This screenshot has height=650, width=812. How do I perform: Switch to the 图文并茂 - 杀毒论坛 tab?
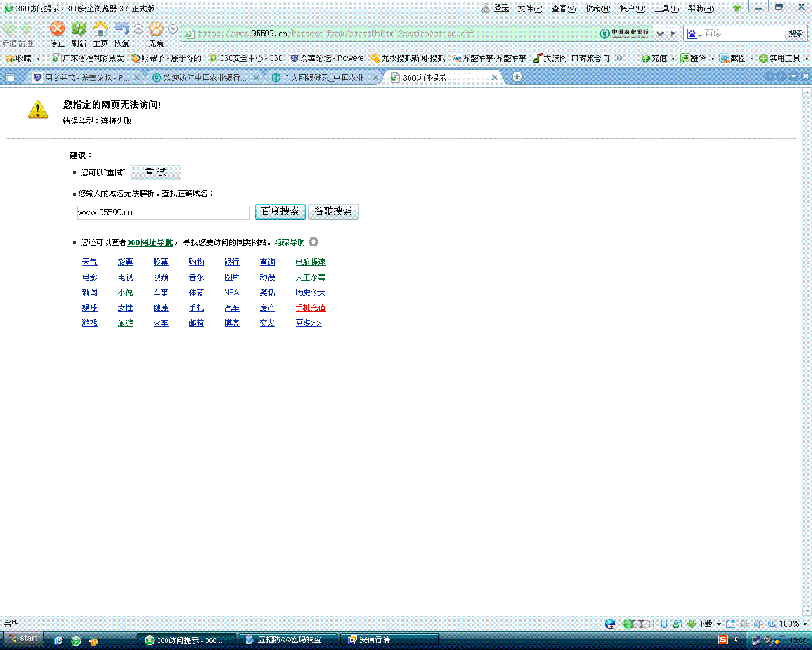86,77
